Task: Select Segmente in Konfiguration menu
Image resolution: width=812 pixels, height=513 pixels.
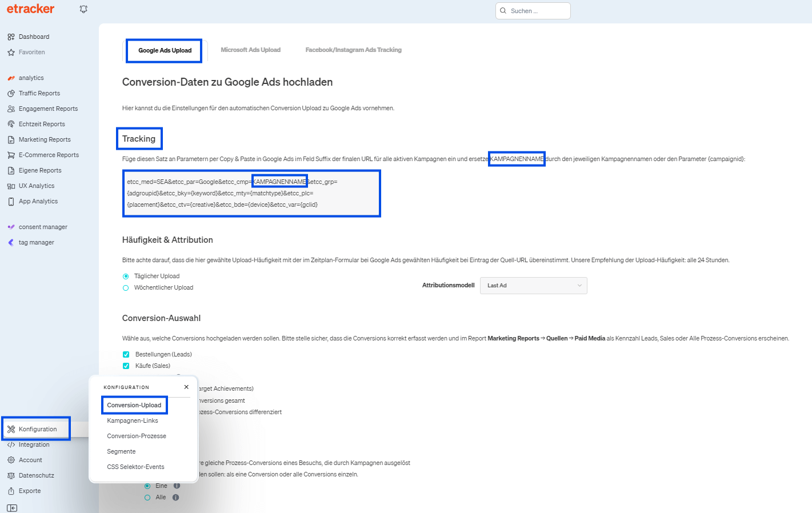Action: tap(121, 451)
